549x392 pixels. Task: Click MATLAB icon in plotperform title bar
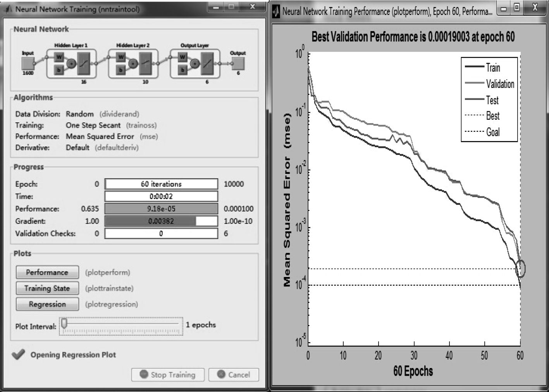coord(276,12)
